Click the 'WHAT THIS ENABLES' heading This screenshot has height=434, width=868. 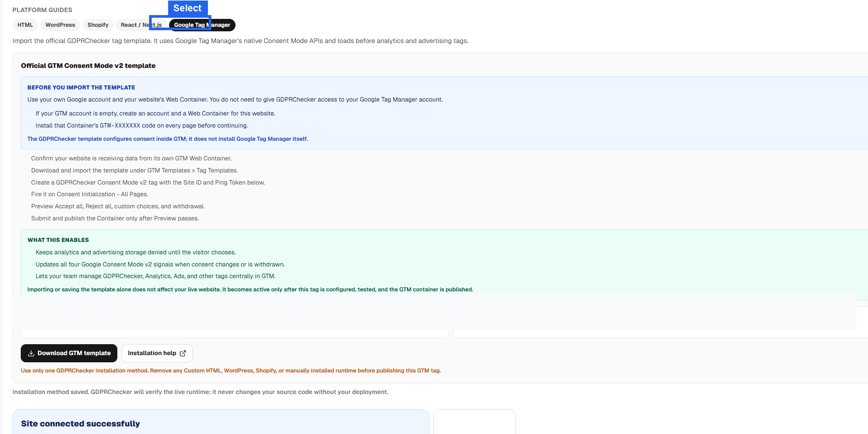[x=58, y=240]
